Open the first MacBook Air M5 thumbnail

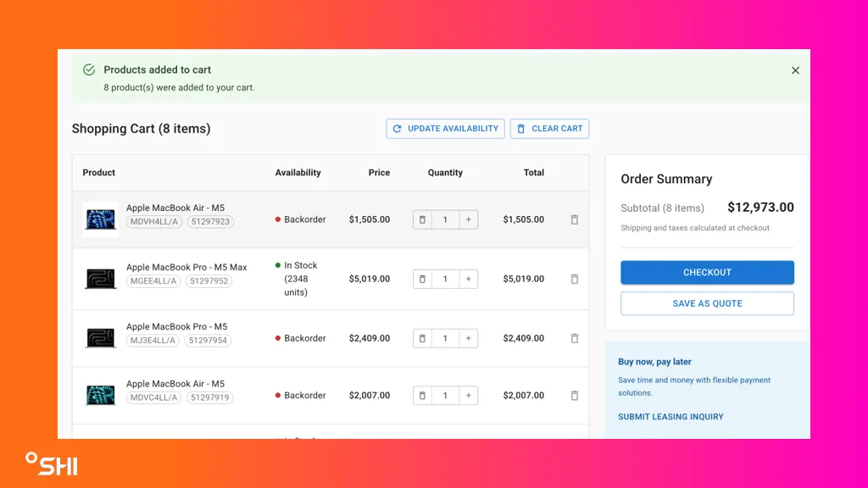(x=100, y=219)
